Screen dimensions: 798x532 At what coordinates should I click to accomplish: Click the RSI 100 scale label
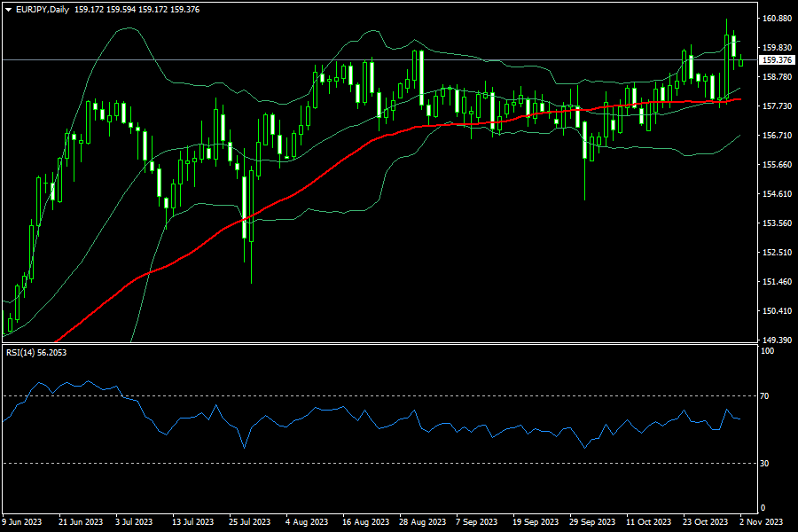click(767, 351)
